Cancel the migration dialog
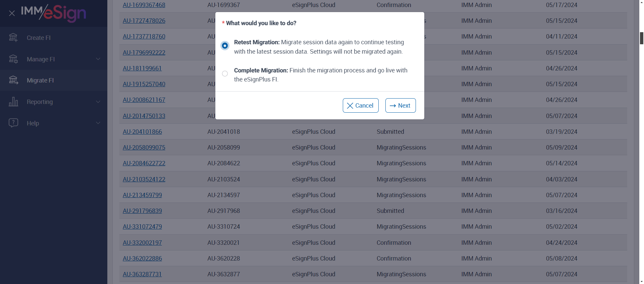 coord(360,106)
